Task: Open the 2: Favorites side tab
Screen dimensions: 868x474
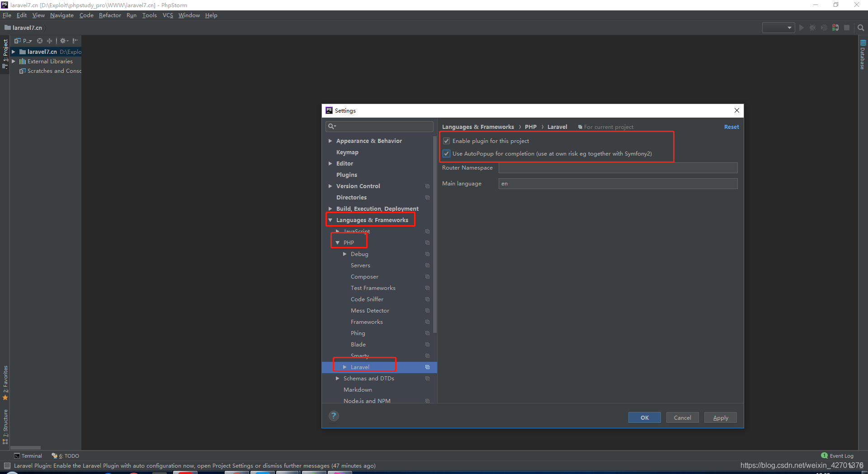Action: pos(5,383)
